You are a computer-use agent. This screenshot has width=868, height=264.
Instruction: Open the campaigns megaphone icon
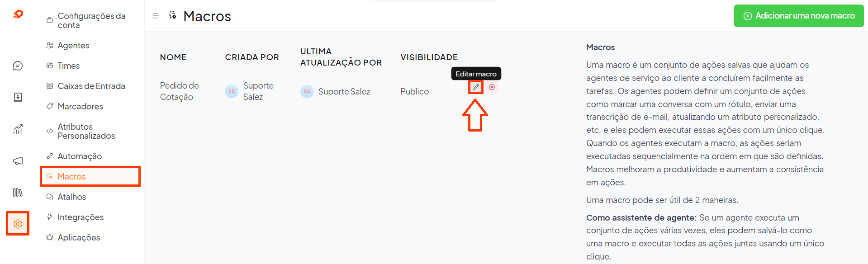(18, 161)
